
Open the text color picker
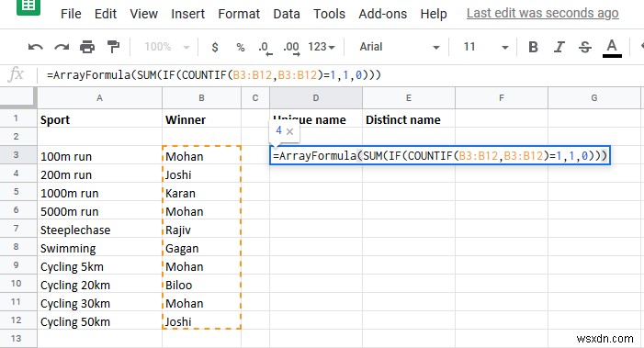(612, 48)
